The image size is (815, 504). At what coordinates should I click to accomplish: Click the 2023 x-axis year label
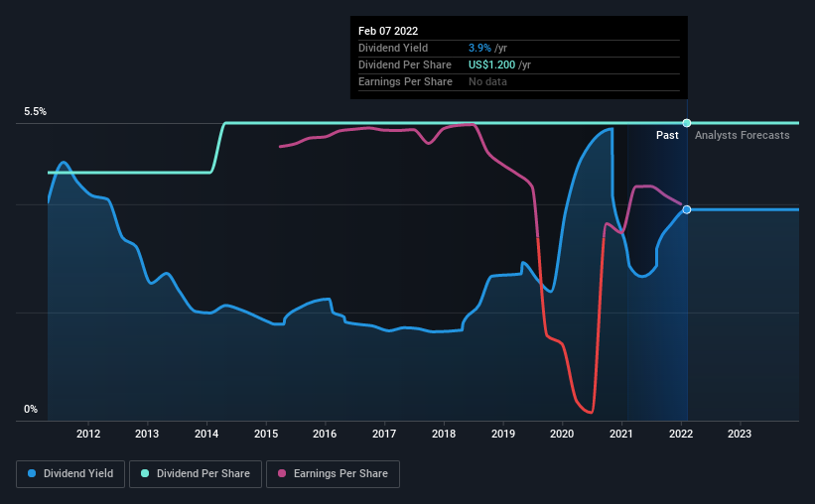pyautogui.click(x=740, y=434)
